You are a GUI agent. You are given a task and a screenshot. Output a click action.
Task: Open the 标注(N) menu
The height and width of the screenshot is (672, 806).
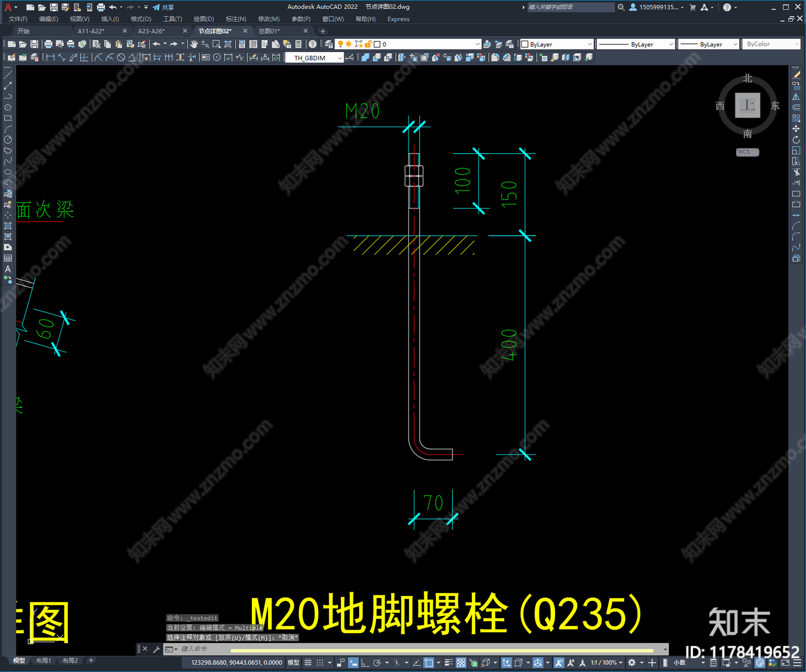point(236,19)
